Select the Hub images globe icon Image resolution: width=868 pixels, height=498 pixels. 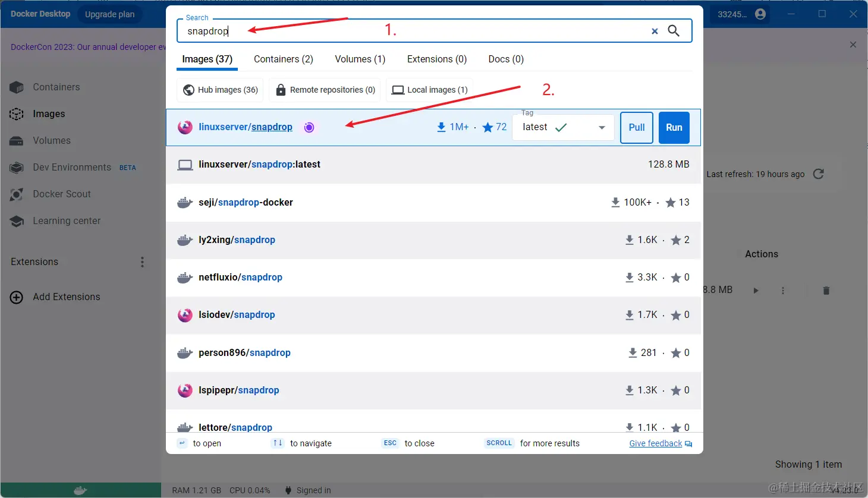[x=188, y=90]
